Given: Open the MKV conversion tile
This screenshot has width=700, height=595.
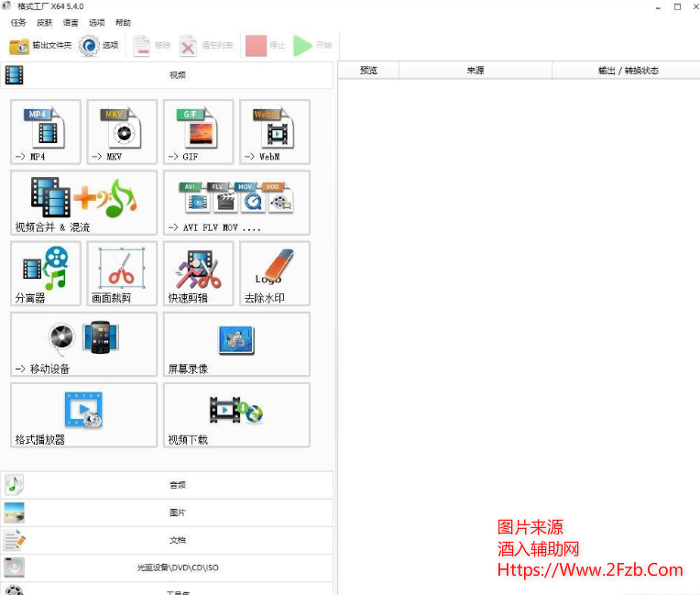Looking at the screenshot, I should tap(122, 132).
